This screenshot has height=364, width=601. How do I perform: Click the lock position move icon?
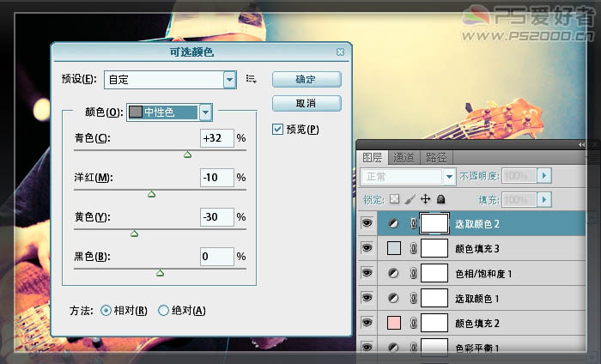pyautogui.click(x=425, y=198)
